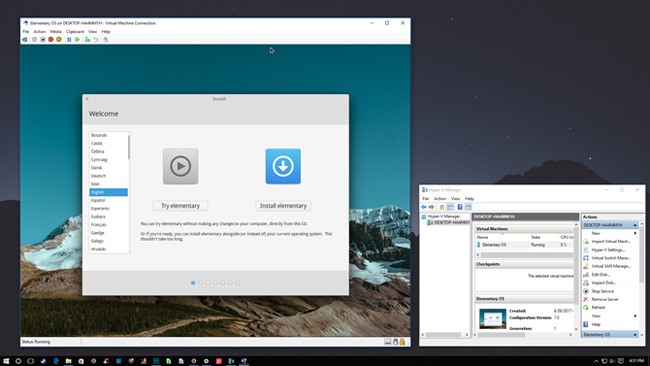Click the Elementary OS preview thumbnail in Hyper-V Manager
The image size is (650, 366).
pos(492,319)
